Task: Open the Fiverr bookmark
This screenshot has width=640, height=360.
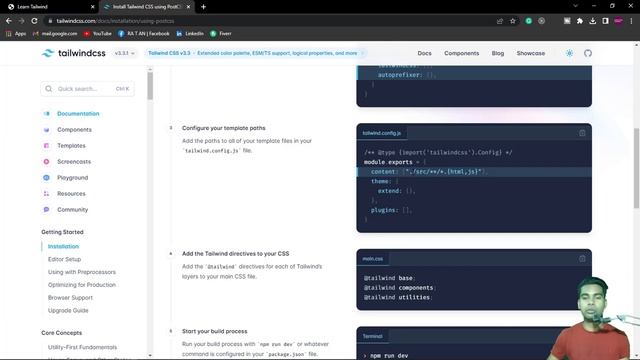Action: tap(220, 33)
